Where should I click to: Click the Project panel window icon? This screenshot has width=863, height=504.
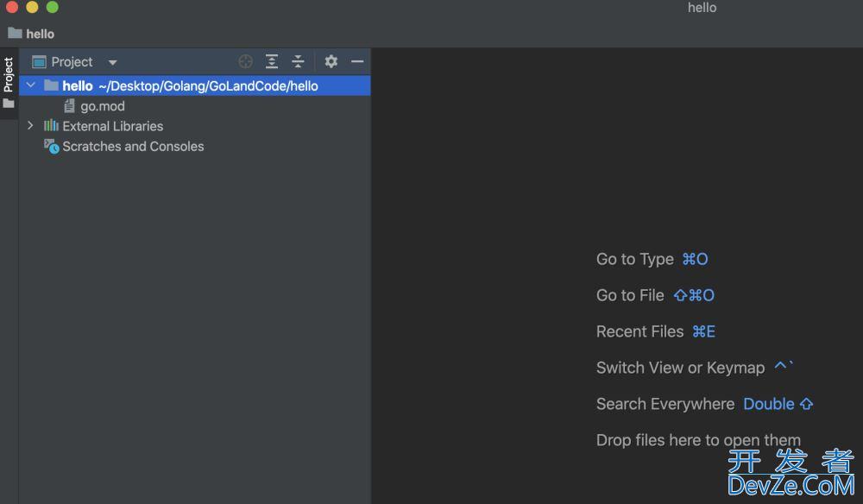pyautogui.click(x=39, y=62)
